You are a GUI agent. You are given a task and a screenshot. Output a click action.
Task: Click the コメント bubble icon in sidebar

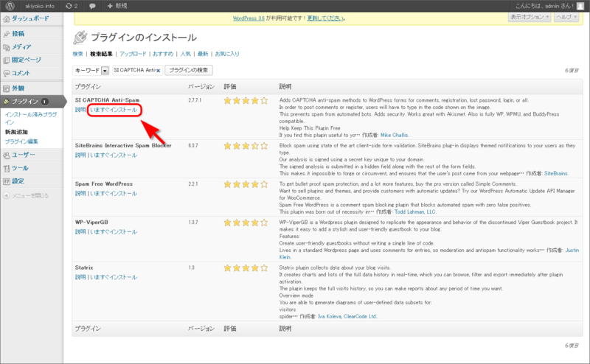coord(7,74)
